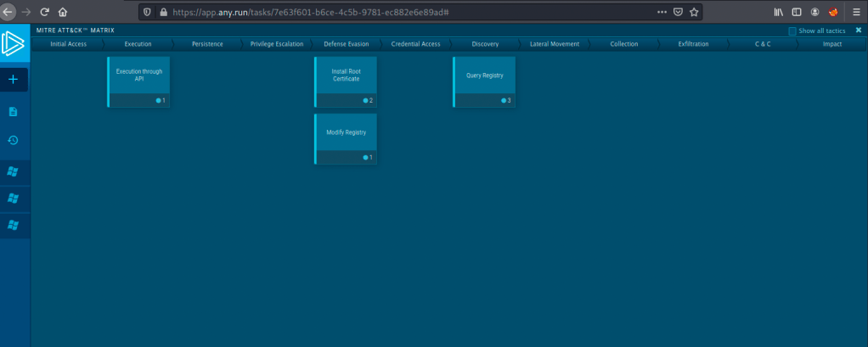Select the Defense Evasion tactic header
The height and width of the screenshot is (347, 868).
[346, 43]
